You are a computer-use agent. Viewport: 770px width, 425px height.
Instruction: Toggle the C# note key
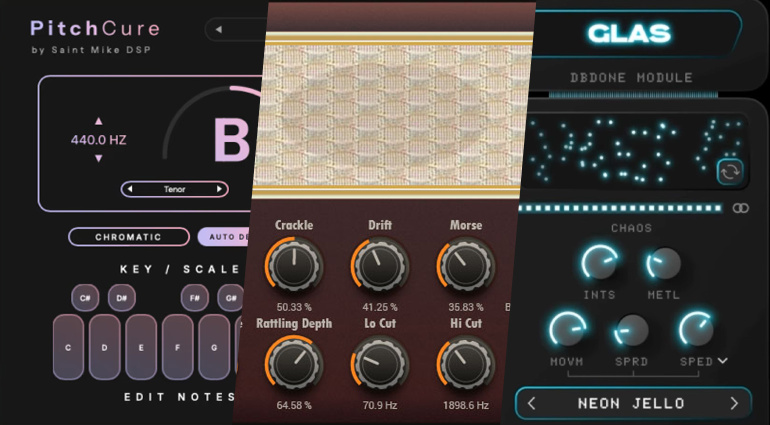tap(85, 298)
